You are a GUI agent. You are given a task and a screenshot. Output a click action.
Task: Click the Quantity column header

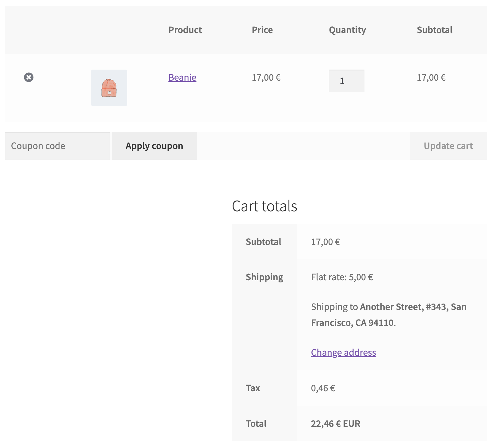347,30
